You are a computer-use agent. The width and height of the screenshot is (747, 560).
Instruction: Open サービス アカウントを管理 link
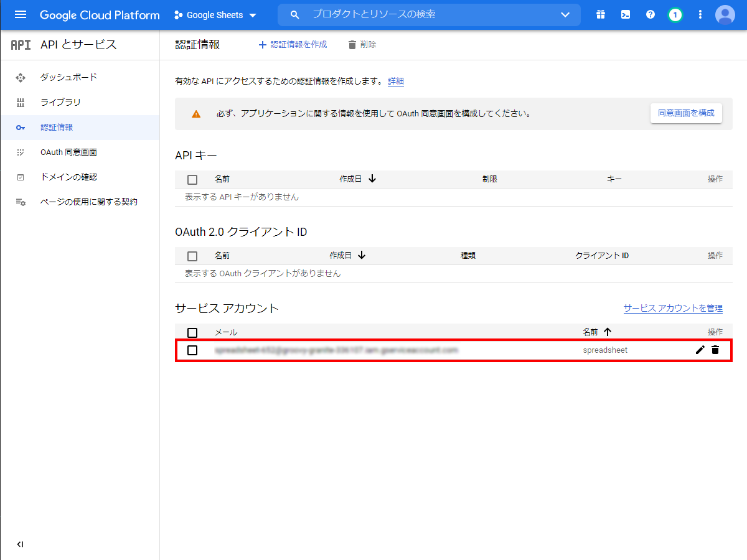tap(673, 308)
